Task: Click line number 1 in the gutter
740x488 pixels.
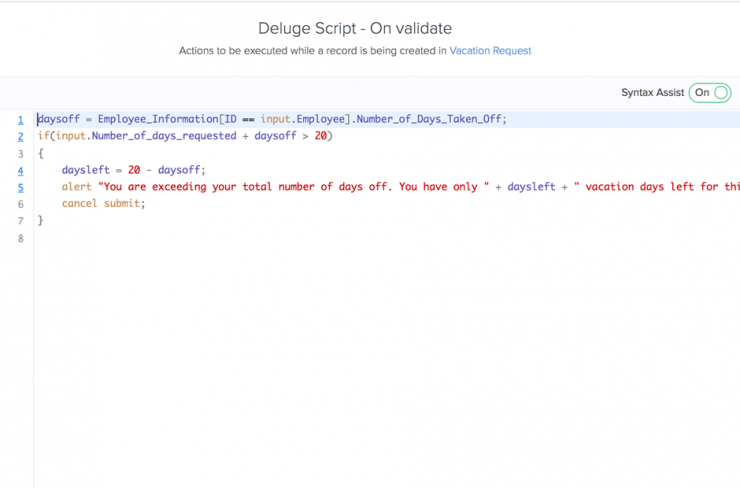Action: point(20,120)
